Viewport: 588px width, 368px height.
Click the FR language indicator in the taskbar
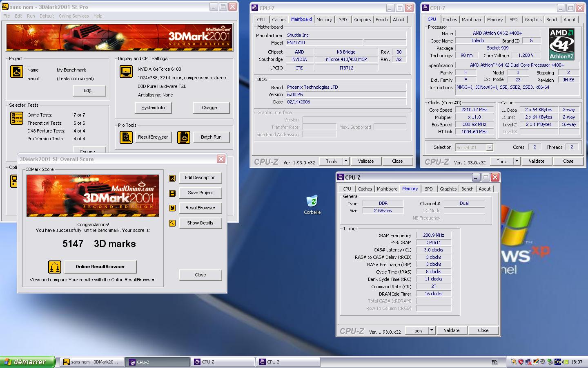coord(494,362)
